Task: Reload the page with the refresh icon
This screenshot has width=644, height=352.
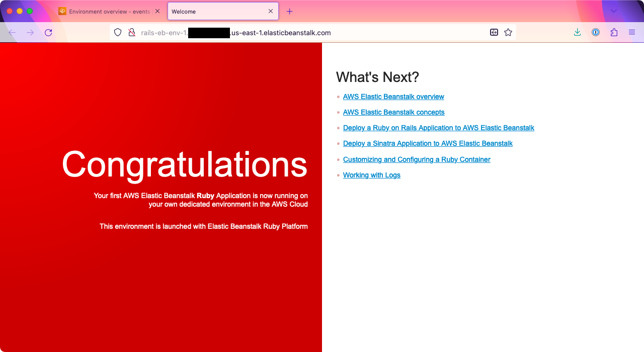Action: pyautogui.click(x=48, y=33)
